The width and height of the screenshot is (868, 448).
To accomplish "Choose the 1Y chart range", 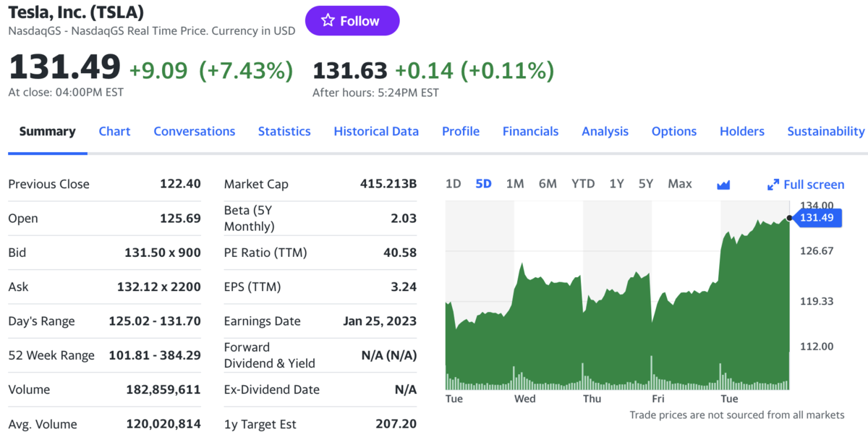I will click(x=616, y=184).
